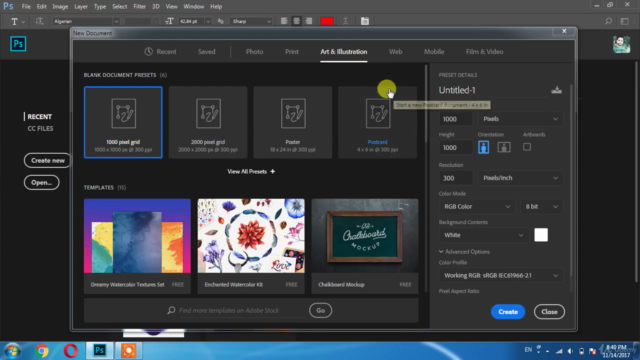Image resolution: width=640 pixels, height=360 pixels.
Task: Open Chrome from the taskbar
Action: coord(42,351)
